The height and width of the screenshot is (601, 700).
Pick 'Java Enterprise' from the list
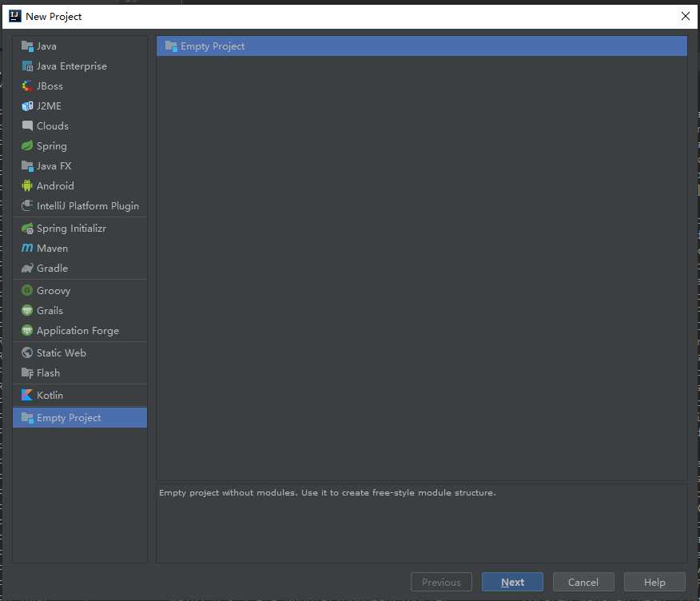coord(72,66)
